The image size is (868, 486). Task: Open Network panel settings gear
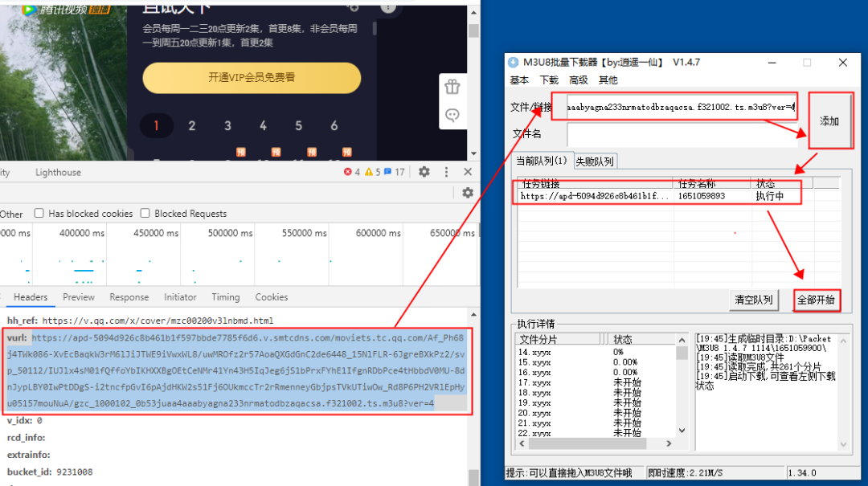click(468, 192)
